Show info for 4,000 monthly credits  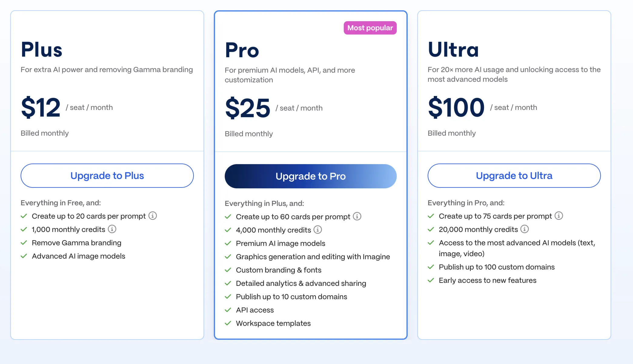coord(318,230)
